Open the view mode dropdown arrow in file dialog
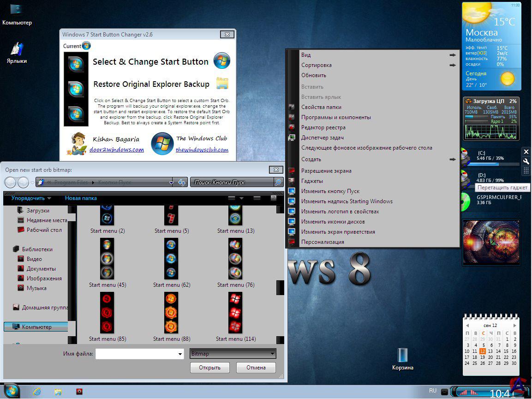 click(x=241, y=198)
